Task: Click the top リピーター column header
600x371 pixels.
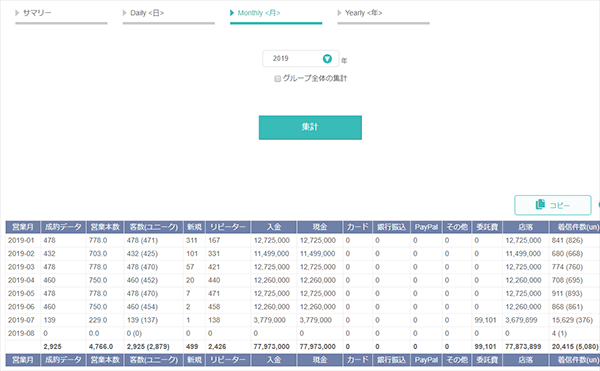Action: [x=228, y=227]
